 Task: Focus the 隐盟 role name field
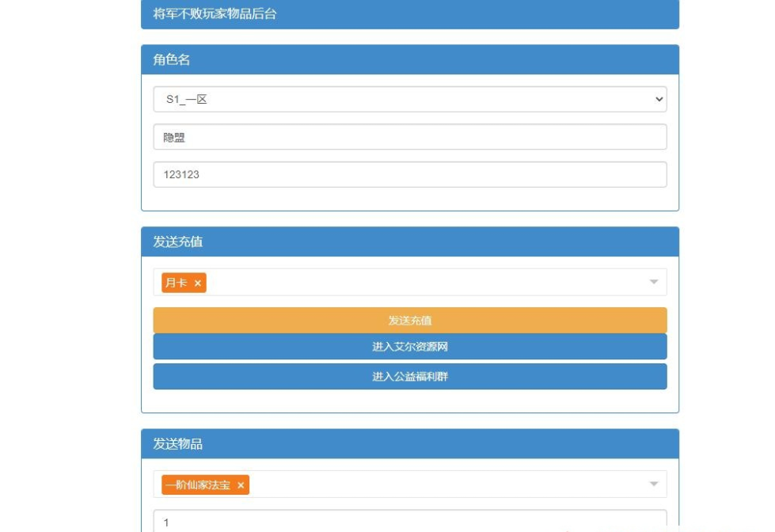click(x=409, y=137)
